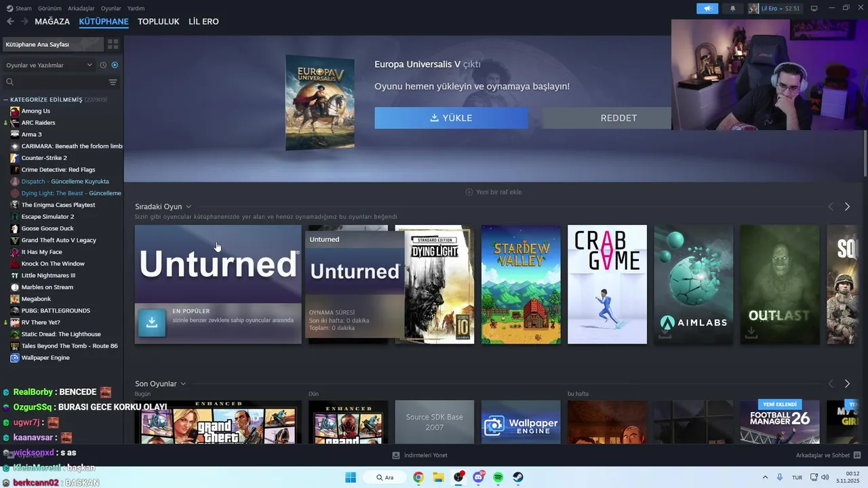Screen dimensions: 868x488
Task: Open Discord from the taskbar
Action: (x=478, y=477)
